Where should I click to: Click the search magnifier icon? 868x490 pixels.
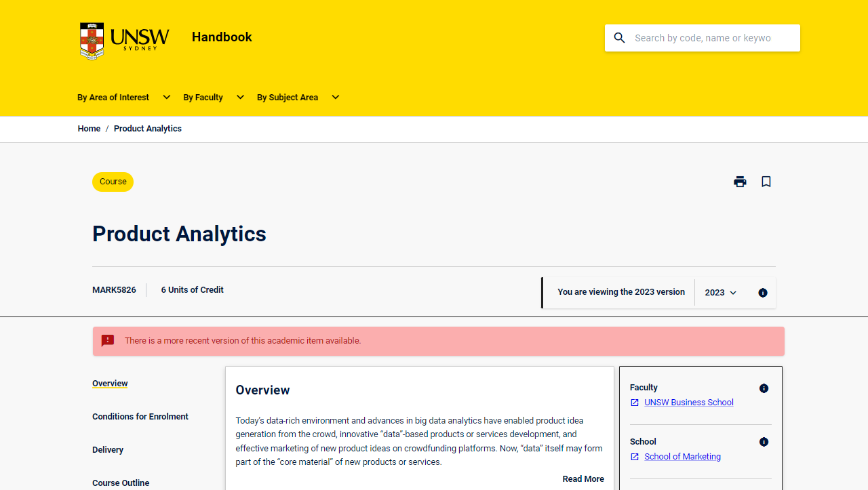click(x=619, y=38)
